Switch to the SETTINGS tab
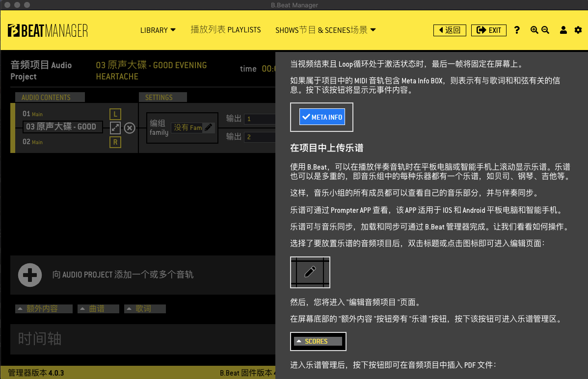 click(163, 98)
